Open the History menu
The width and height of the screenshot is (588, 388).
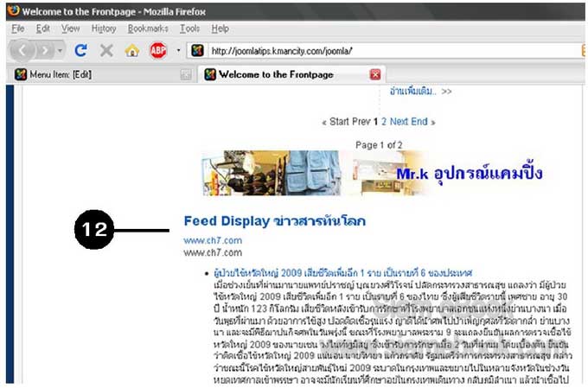[x=104, y=29]
